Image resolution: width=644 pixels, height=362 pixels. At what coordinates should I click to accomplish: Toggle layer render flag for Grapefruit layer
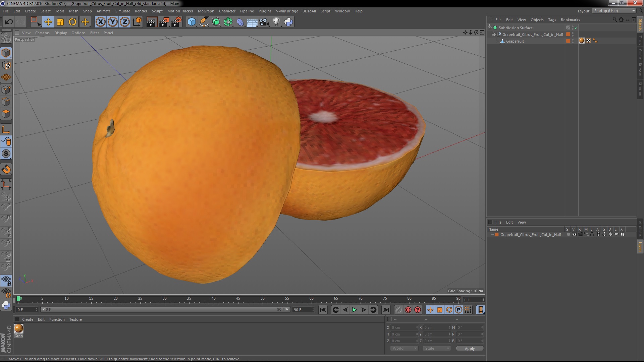point(580,234)
